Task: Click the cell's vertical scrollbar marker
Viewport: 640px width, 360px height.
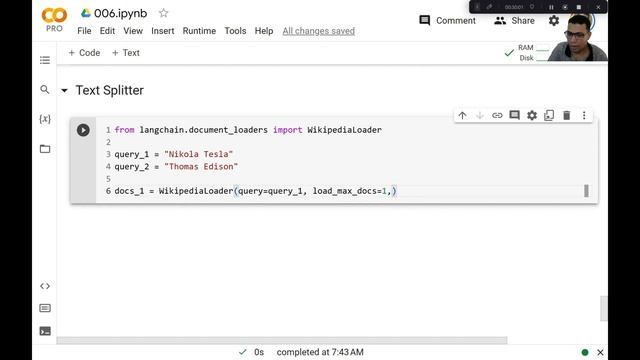Action: pyautogui.click(x=586, y=191)
